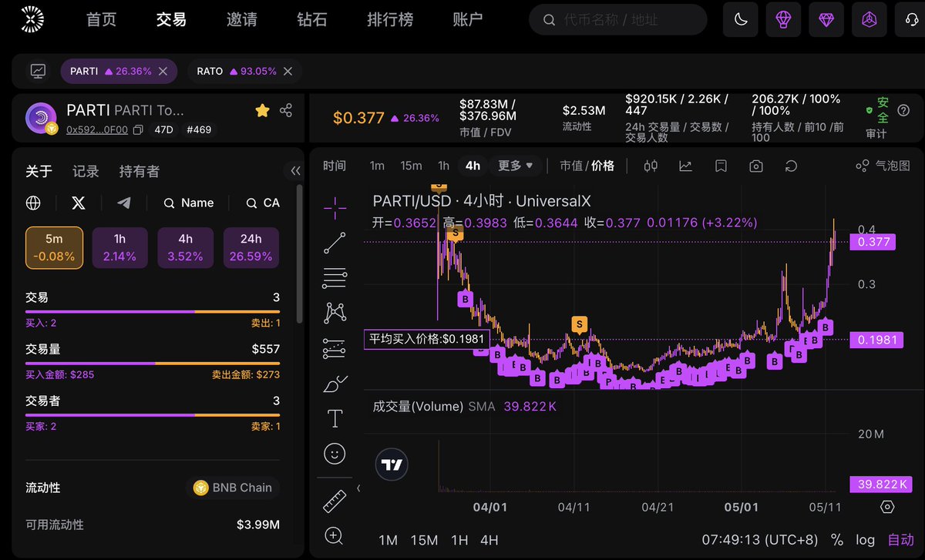Select the zoom in tool
This screenshot has height=560, width=925.
pyautogui.click(x=335, y=536)
